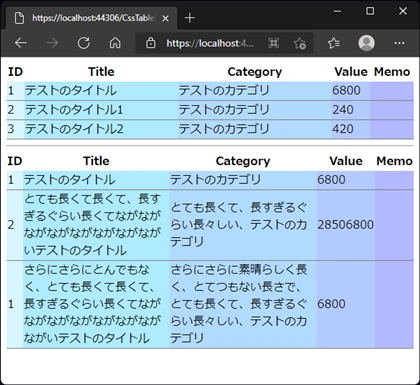This screenshot has width=420, height=385.
Task: Open a new browser tab
Action: pos(189,18)
